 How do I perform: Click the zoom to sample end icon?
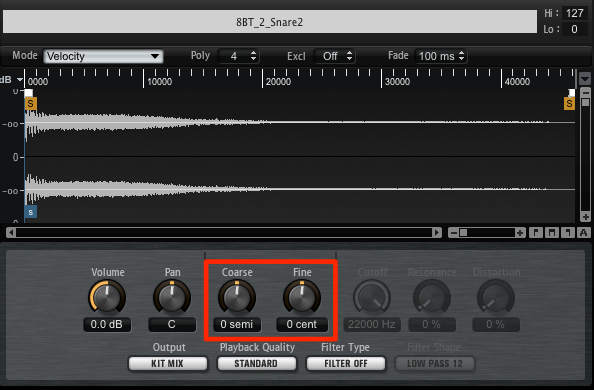click(x=567, y=232)
